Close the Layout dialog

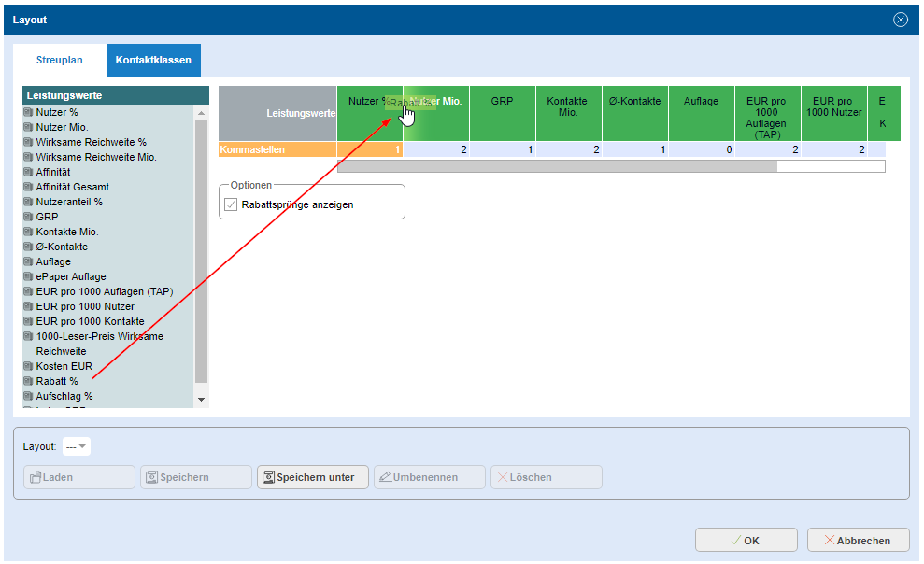(901, 20)
